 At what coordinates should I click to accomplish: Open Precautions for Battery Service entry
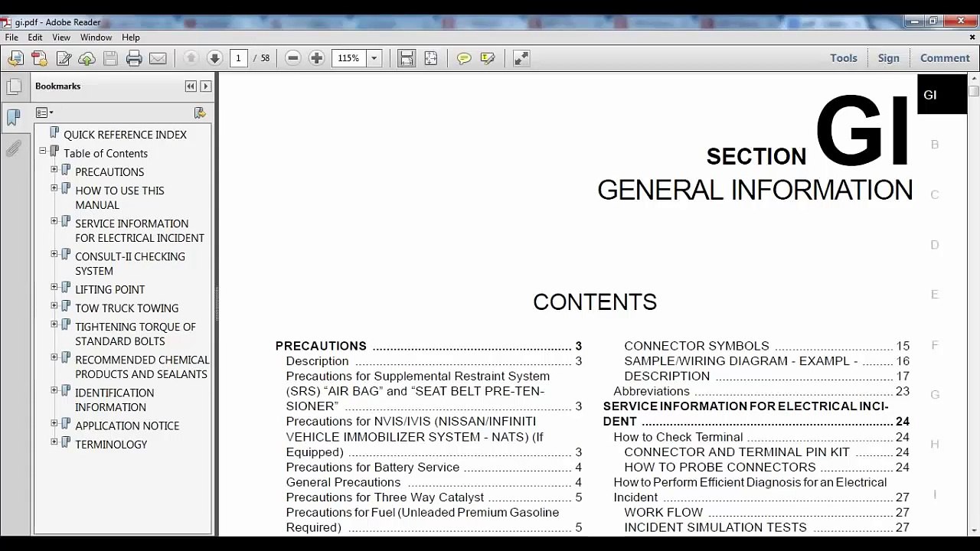(434, 467)
